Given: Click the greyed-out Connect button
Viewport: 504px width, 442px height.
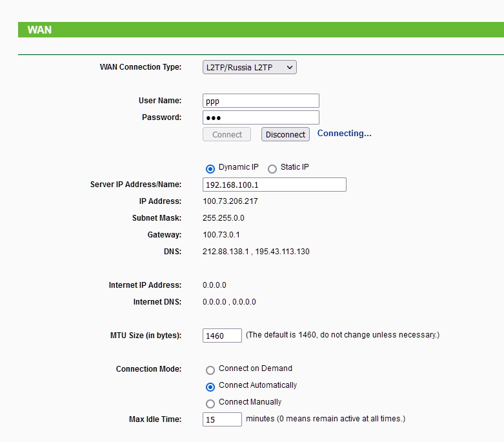Looking at the screenshot, I should pos(227,134).
